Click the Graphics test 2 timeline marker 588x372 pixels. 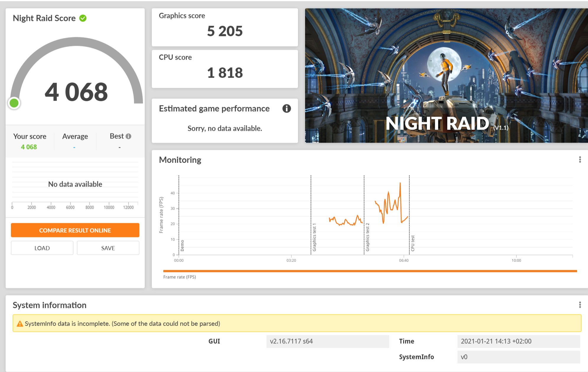(367, 237)
